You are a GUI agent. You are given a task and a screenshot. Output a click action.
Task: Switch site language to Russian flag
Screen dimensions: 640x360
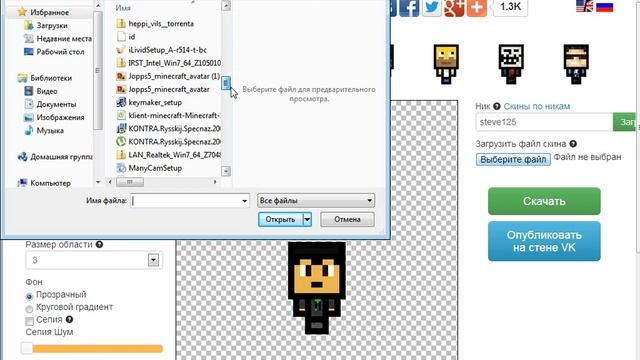tap(604, 6)
